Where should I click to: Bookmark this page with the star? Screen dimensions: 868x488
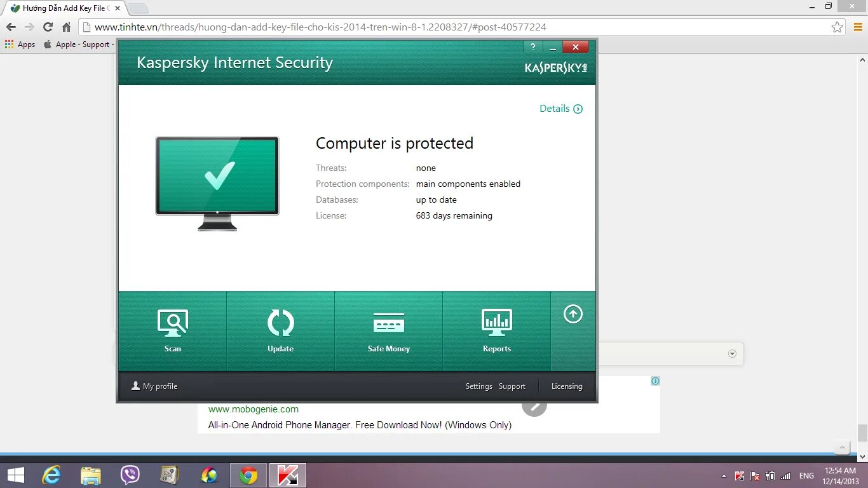[x=837, y=27]
